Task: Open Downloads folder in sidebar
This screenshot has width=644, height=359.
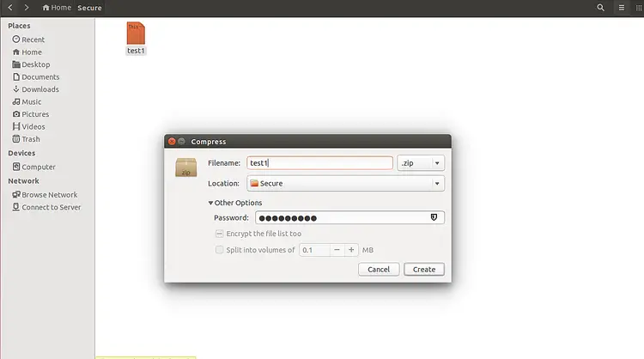Action: coord(36,89)
